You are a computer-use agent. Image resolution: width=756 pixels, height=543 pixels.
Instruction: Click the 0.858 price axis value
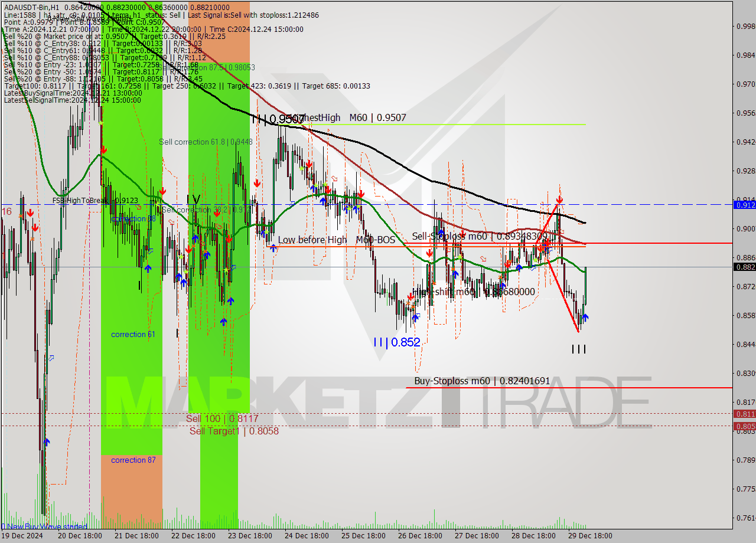[745, 315]
